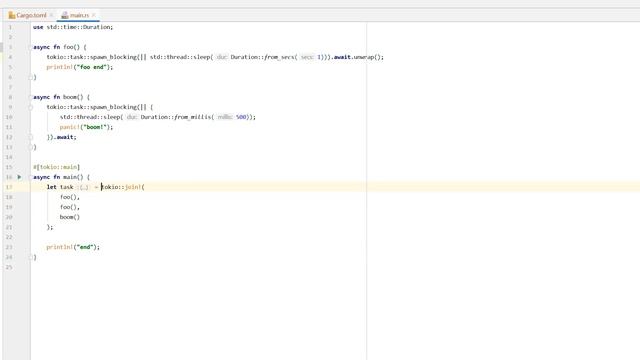Click fold end marker on line 13
Viewport: 640px width, 360px height.
pyautogui.click(x=31, y=147)
